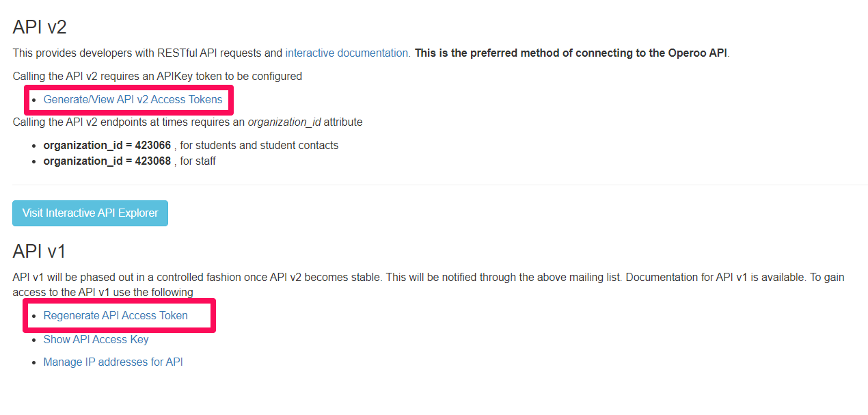Click the bullet beside Show API Access Key

(34, 340)
